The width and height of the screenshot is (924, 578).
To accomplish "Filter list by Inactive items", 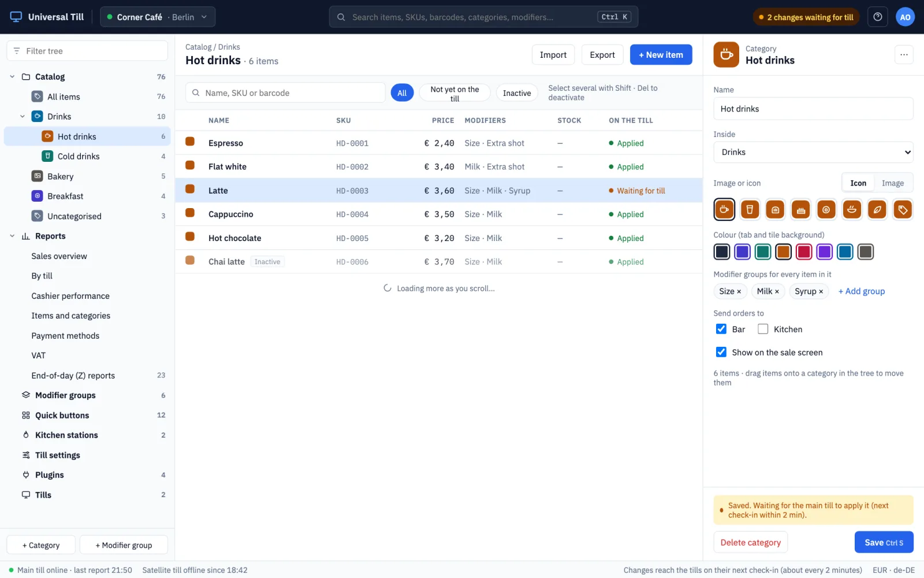I will coord(517,93).
